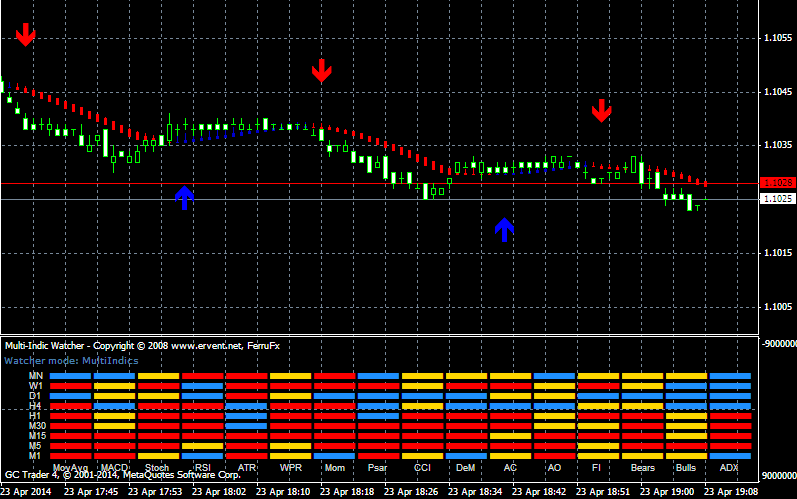Click the highest red sell arrow on the chart
This screenshot has height=499, width=797.
pos(25,34)
